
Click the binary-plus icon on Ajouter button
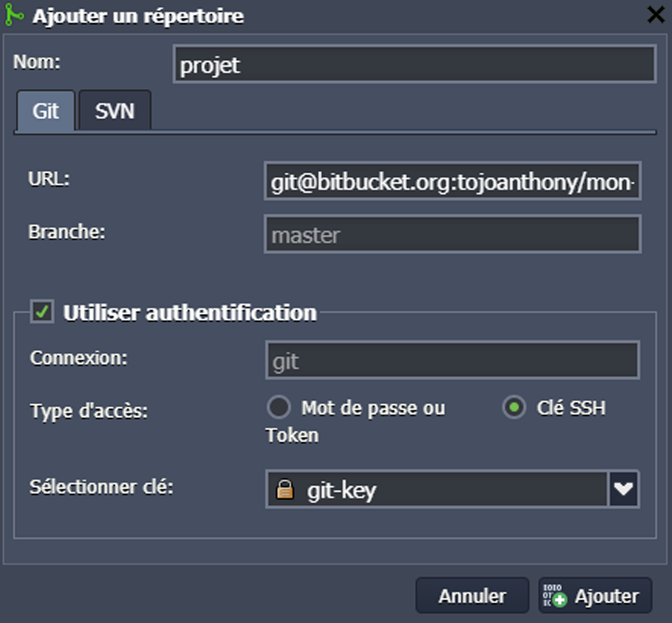pos(555,596)
